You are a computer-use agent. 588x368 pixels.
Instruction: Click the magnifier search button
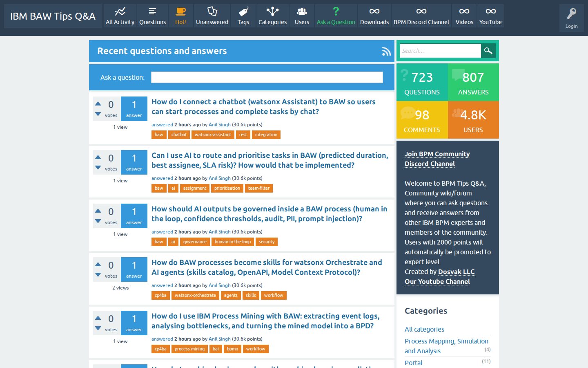coord(488,51)
